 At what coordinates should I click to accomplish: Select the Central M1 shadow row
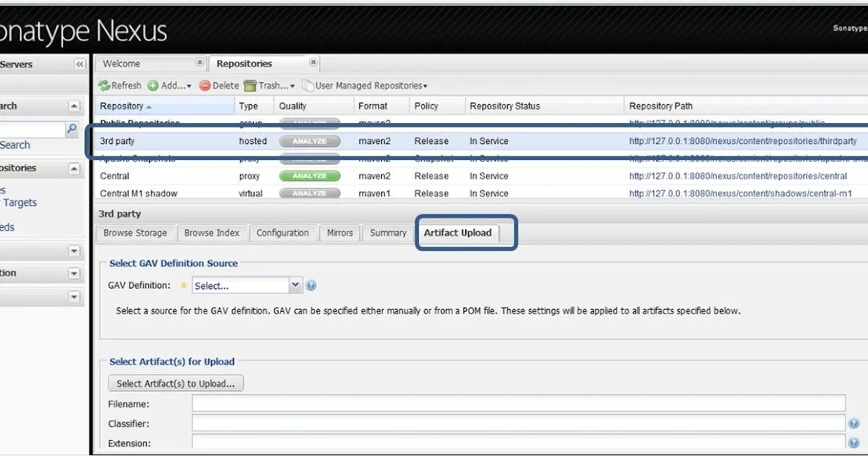tap(481, 193)
